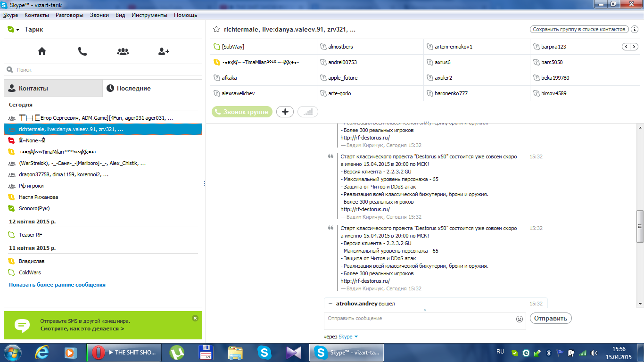Open File Explorer from the taskbar
644x362 pixels.
[x=235, y=353]
